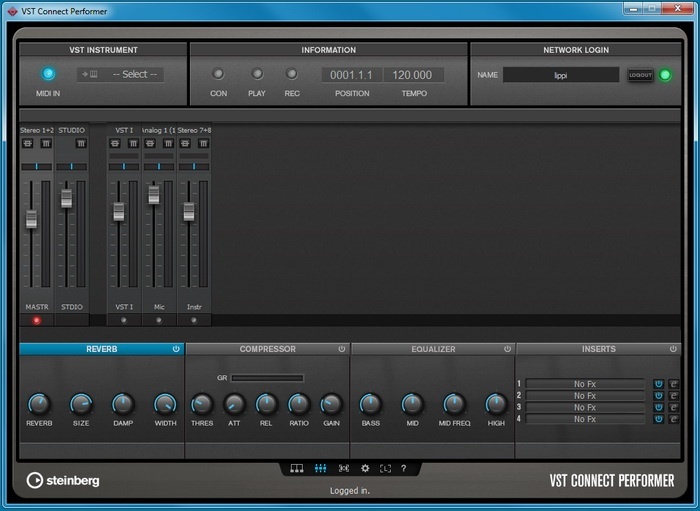Screen dimensions: 700x511
Task: Click the MASTR channel volume fader
Action: pyautogui.click(x=31, y=219)
